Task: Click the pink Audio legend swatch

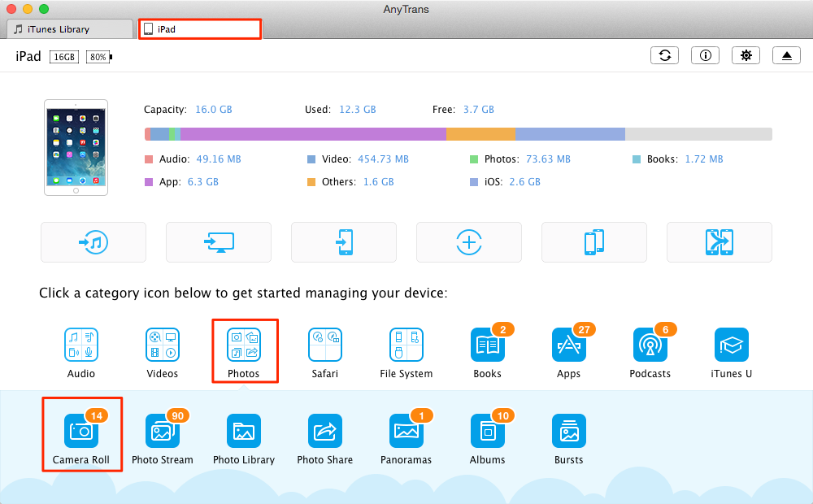Action: coord(149,159)
